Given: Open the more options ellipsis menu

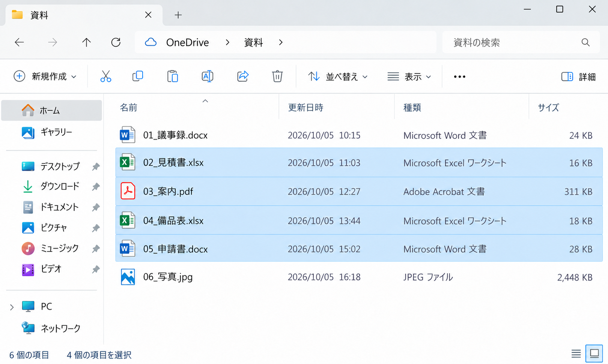Looking at the screenshot, I should pos(459,76).
